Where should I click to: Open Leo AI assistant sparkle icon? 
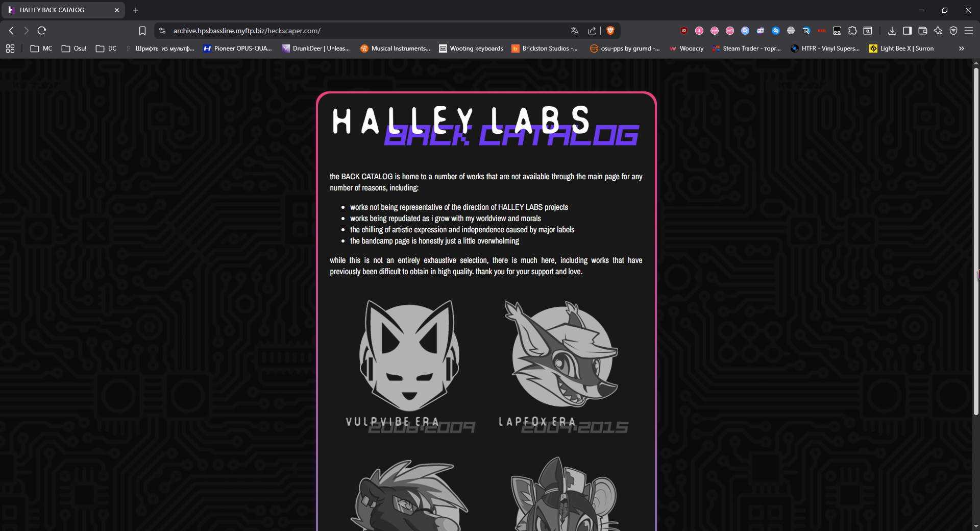(x=938, y=31)
